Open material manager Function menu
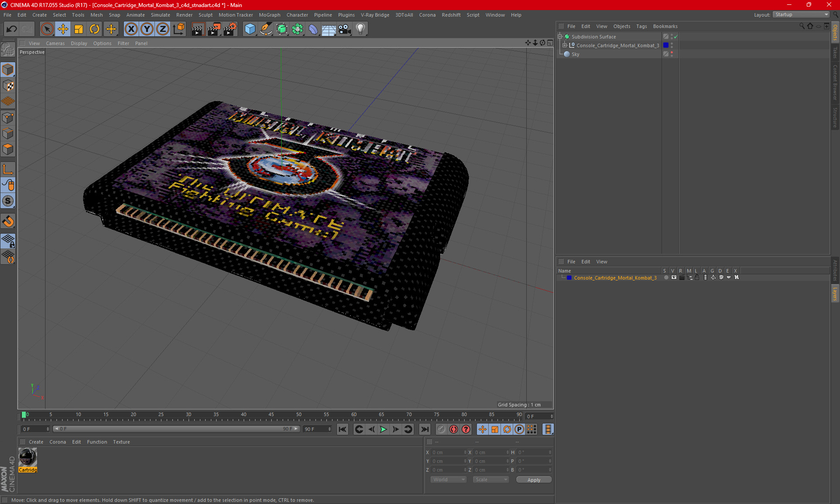Image resolution: width=840 pixels, height=504 pixels. coord(97,442)
